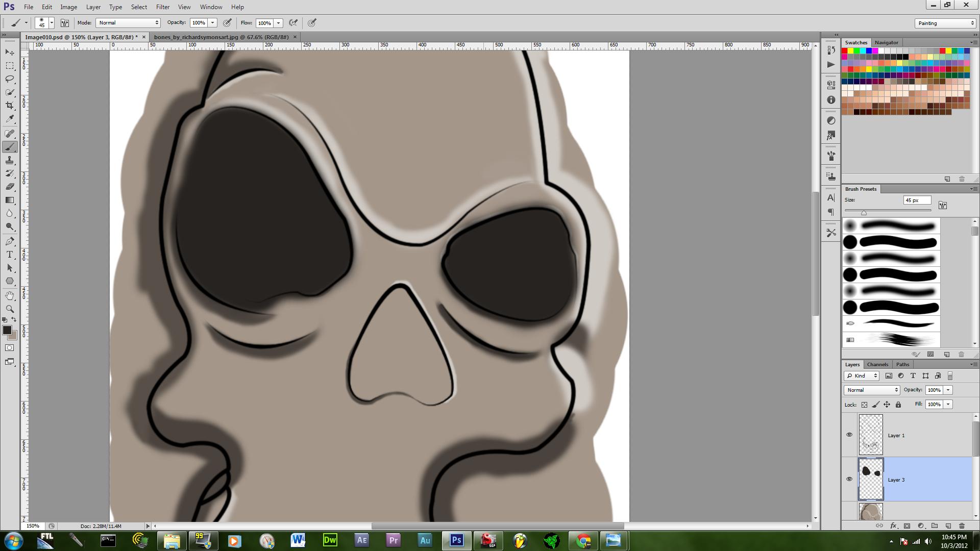
Task: Switch to the Navigator tab
Action: pos(886,42)
